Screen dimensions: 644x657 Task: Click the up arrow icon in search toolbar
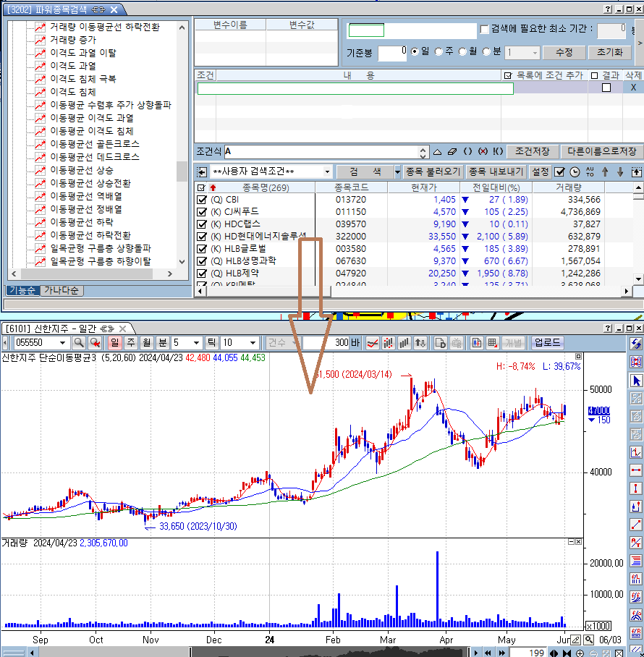coord(605,172)
